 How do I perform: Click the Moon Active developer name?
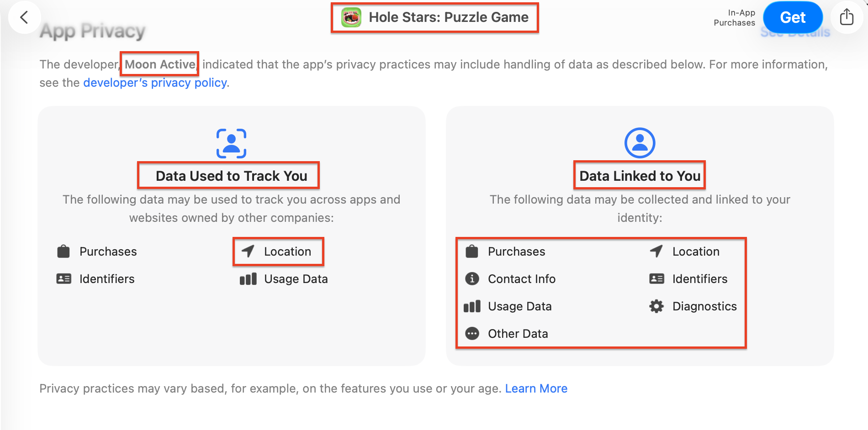point(160,64)
